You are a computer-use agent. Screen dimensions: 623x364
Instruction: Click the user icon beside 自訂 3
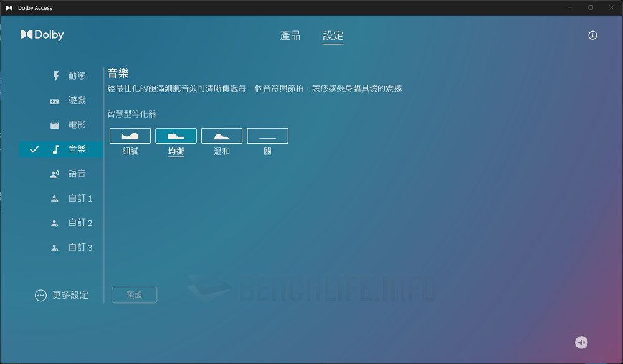tap(55, 248)
